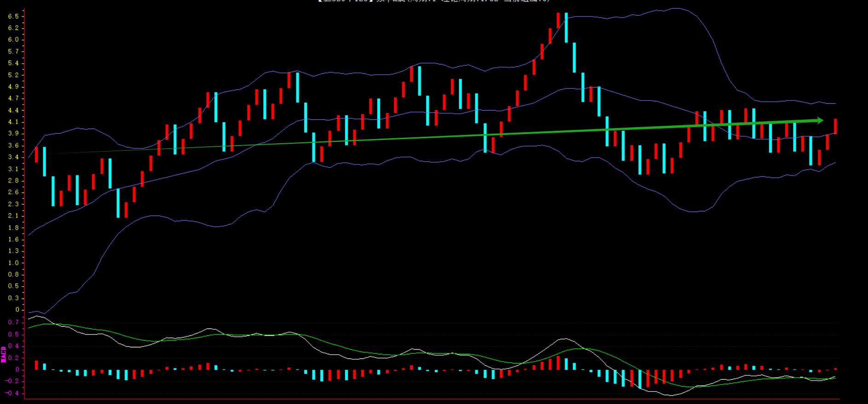Click the 0.7 MACD axis label
This screenshot has width=868, height=404.
pos(13,322)
